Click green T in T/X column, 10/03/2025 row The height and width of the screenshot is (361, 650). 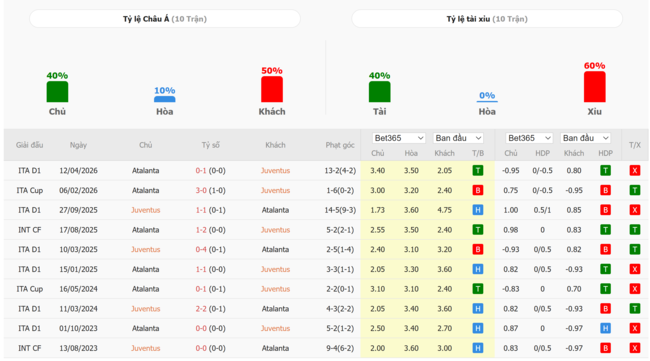(x=635, y=249)
